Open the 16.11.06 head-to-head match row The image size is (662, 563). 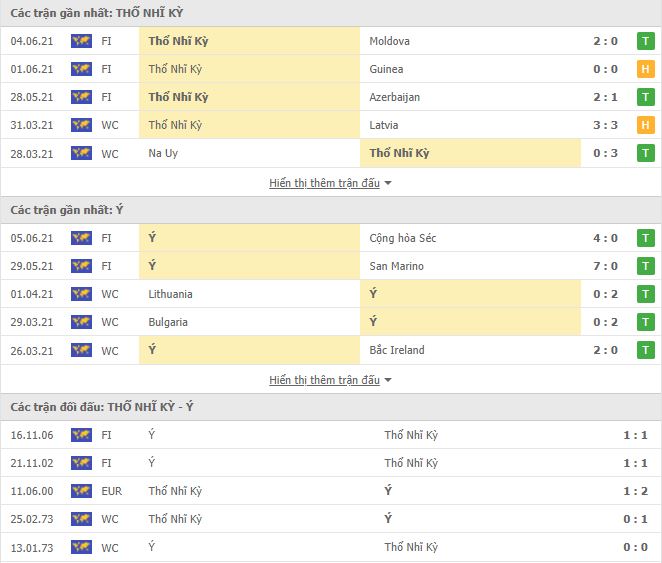(x=330, y=436)
